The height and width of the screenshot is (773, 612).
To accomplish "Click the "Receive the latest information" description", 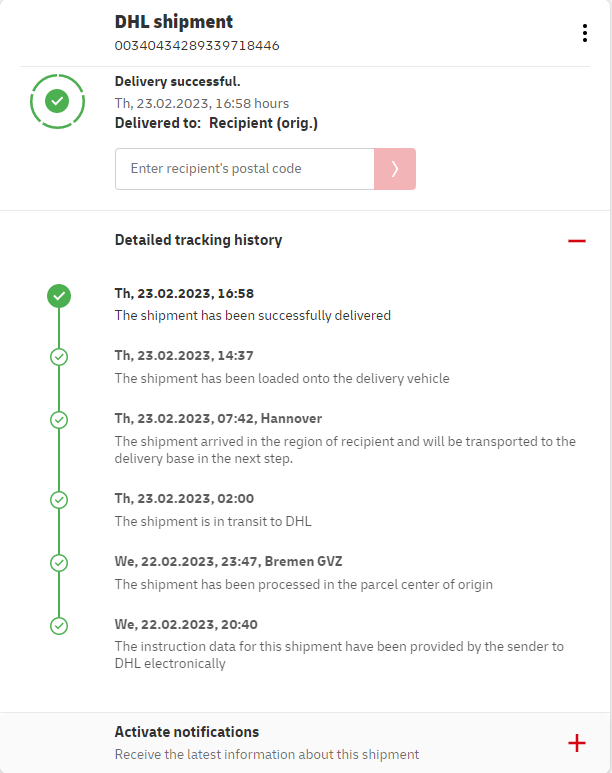I will click(x=267, y=755).
